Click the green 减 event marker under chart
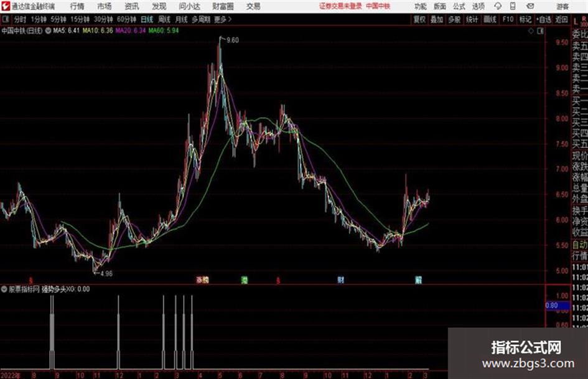The width and height of the screenshot is (588, 379). [245, 280]
